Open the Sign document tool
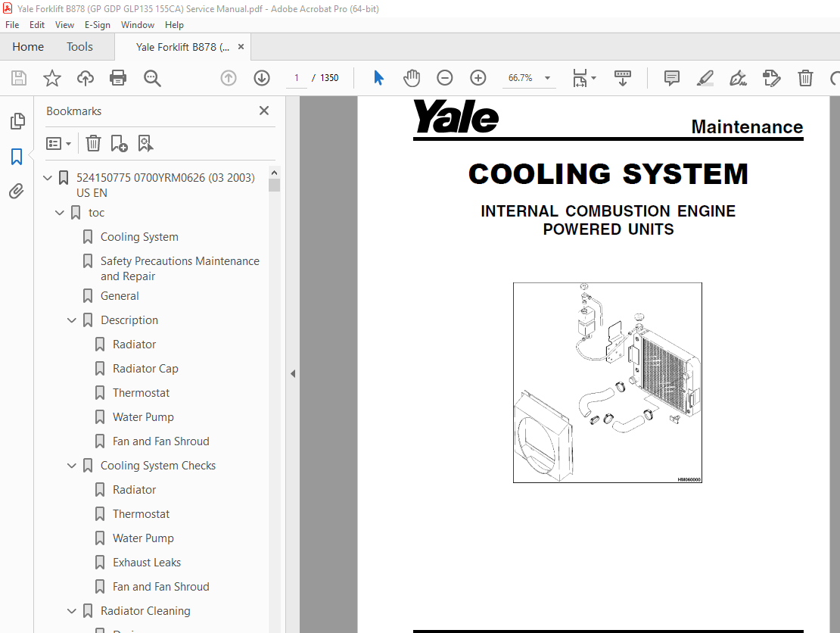The image size is (840, 633). (x=738, y=78)
